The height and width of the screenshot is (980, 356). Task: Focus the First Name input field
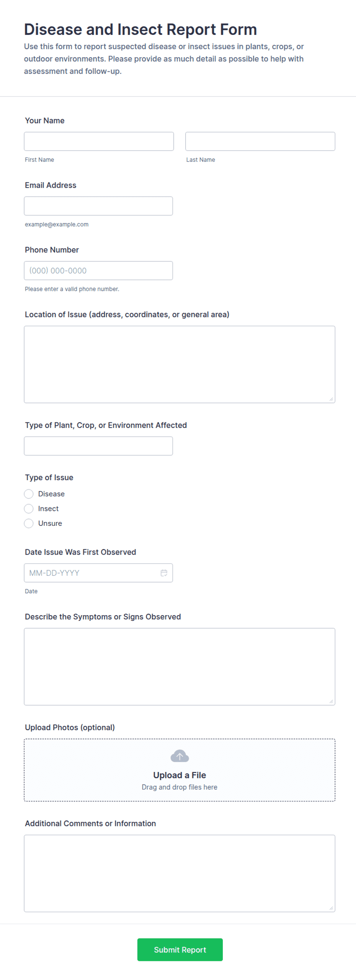click(99, 141)
